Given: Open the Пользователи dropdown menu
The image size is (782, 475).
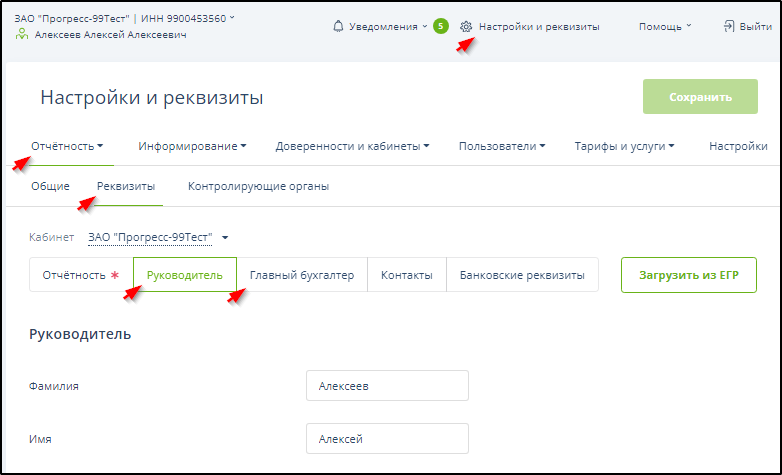Looking at the screenshot, I should coord(501,146).
